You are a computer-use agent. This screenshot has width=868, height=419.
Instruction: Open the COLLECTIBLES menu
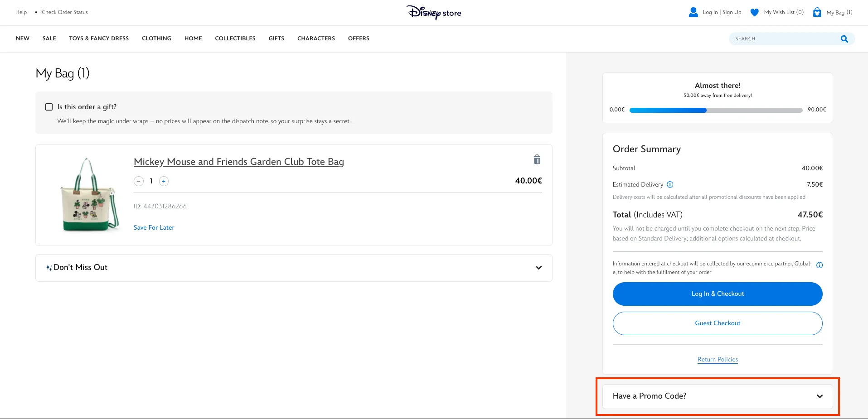pos(235,39)
